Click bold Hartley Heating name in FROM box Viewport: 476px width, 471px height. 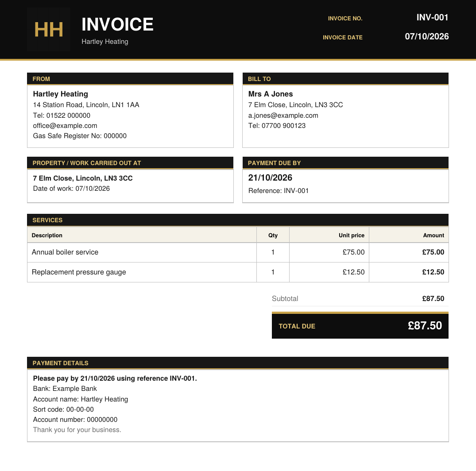[x=60, y=94]
